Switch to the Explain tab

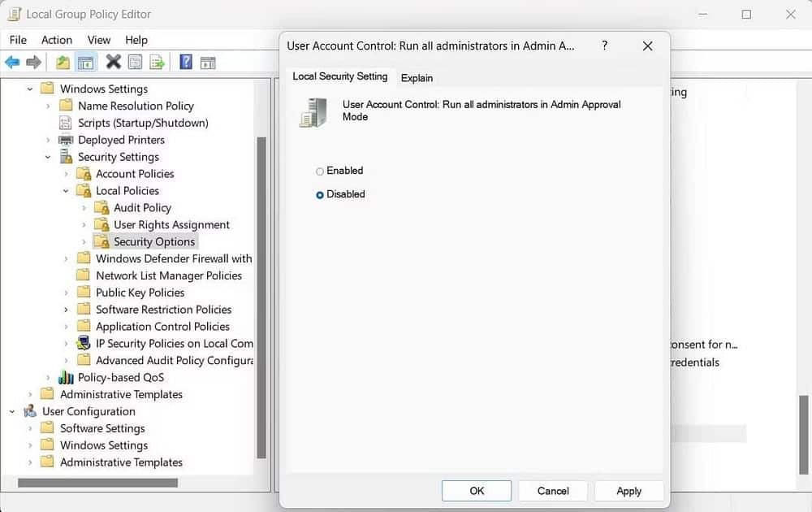click(417, 77)
